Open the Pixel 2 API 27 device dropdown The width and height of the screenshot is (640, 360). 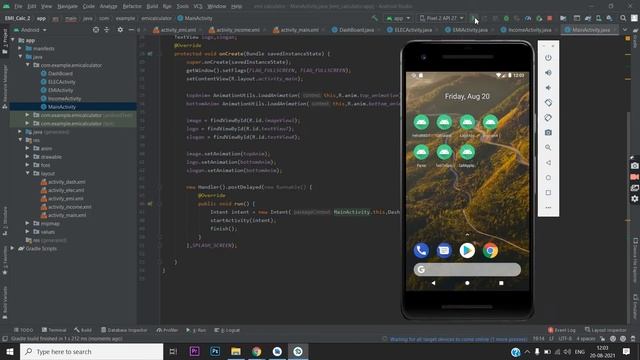coord(442,18)
